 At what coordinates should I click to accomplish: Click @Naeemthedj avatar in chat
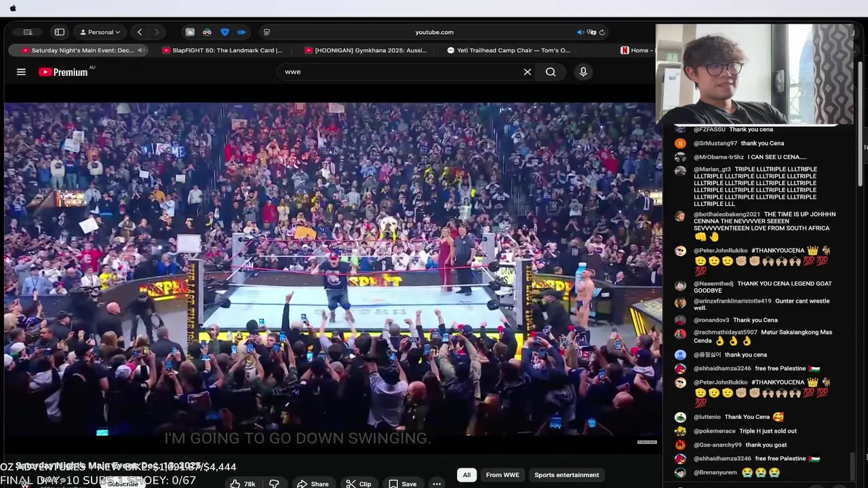click(x=680, y=285)
